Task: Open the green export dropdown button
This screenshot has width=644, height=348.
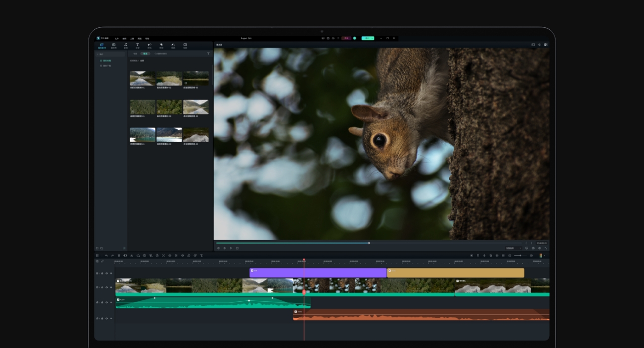Action: click(368, 38)
